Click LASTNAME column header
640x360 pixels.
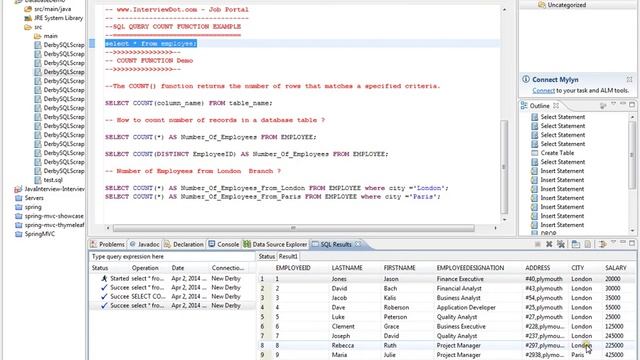(347, 268)
